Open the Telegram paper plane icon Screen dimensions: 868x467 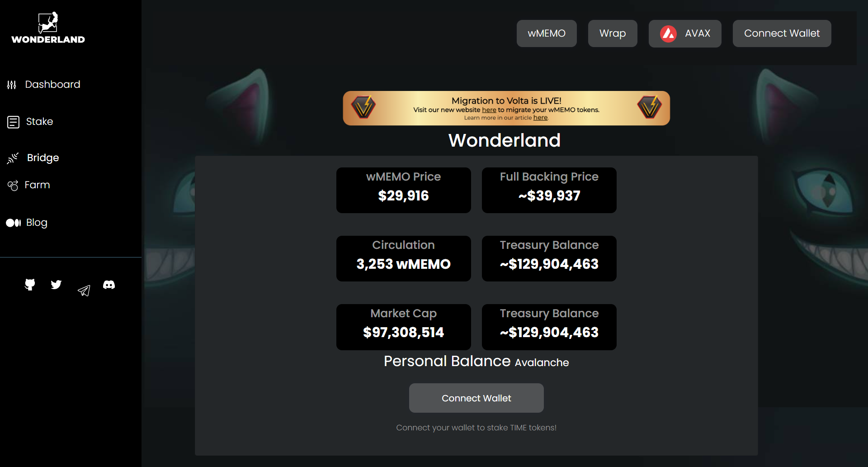pyautogui.click(x=84, y=291)
